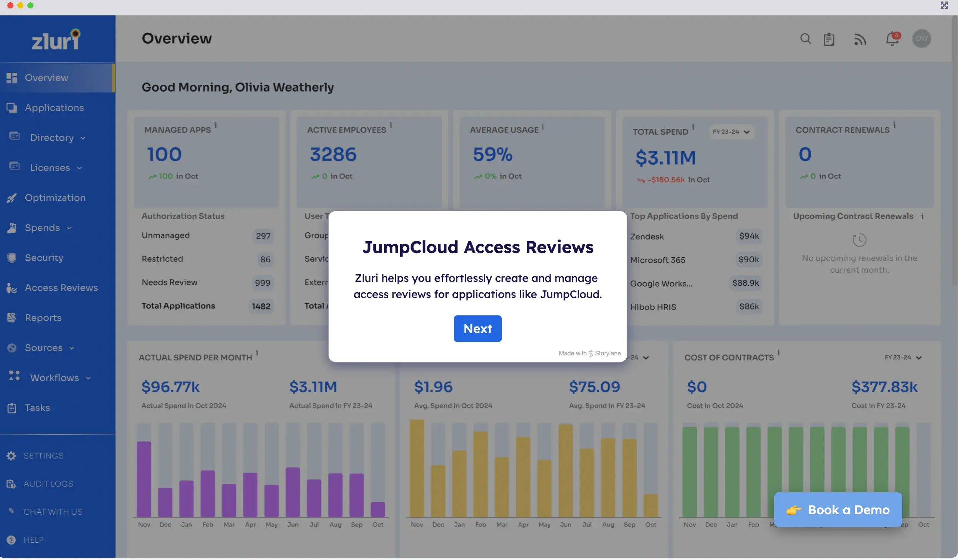Click the Zendesk spend row
Image resolution: width=958 pixels, height=560 pixels.
click(696, 236)
